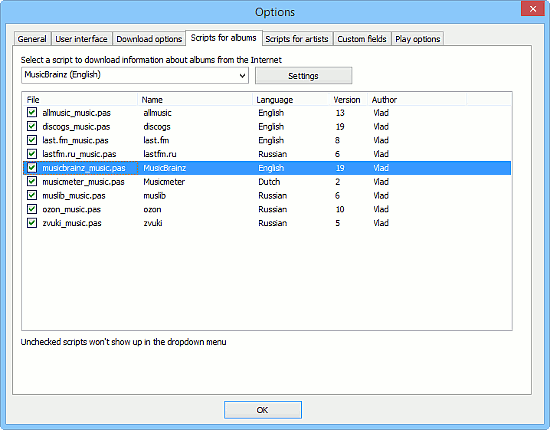
Task: Select the musicmeter_music.pas file name
Action: click(x=83, y=182)
